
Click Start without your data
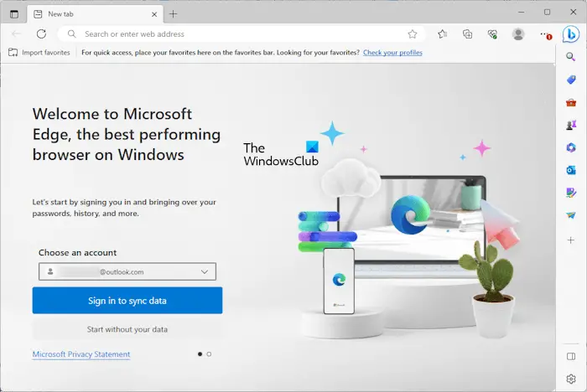click(x=127, y=329)
